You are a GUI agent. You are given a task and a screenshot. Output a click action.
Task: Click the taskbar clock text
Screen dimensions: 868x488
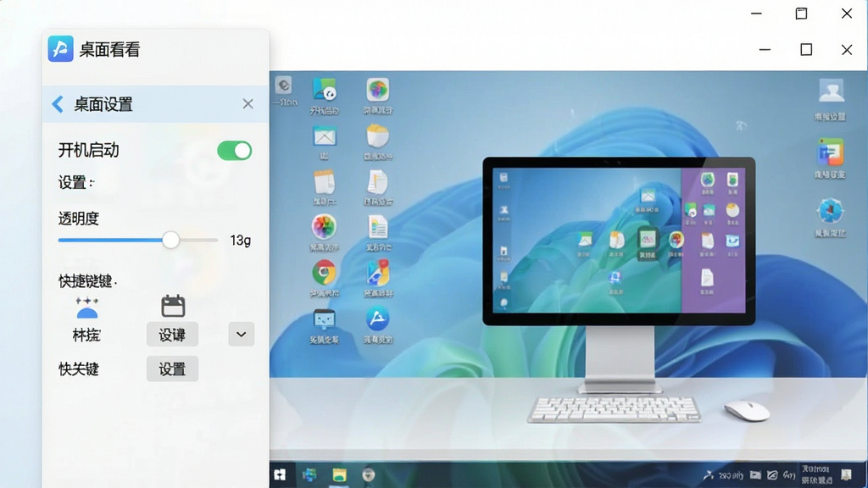(816, 474)
